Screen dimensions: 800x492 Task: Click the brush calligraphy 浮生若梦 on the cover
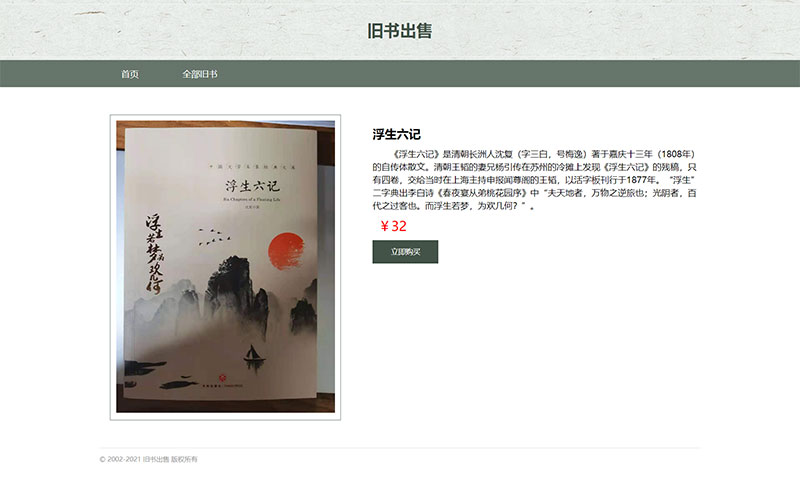click(155, 253)
